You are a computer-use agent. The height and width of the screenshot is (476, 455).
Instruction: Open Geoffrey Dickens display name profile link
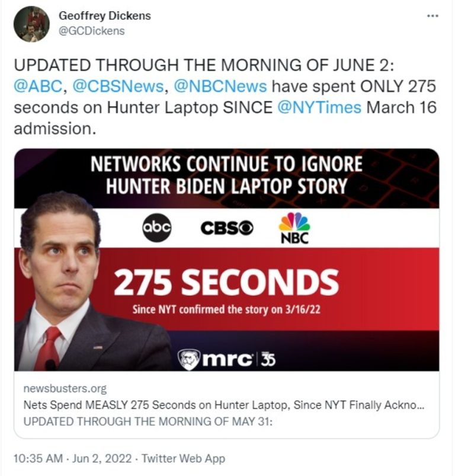click(104, 16)
